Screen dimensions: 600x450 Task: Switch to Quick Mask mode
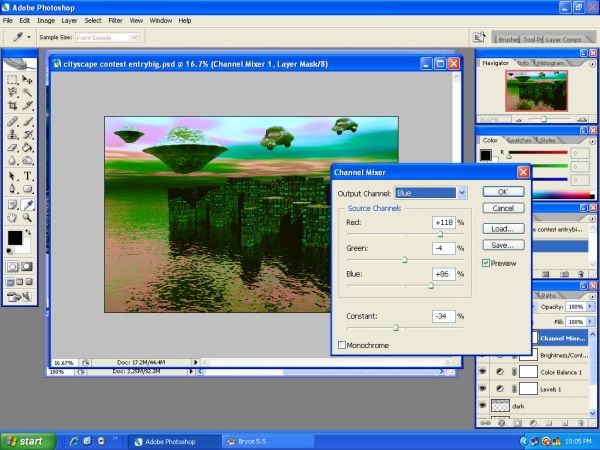(x=27, y=267)
